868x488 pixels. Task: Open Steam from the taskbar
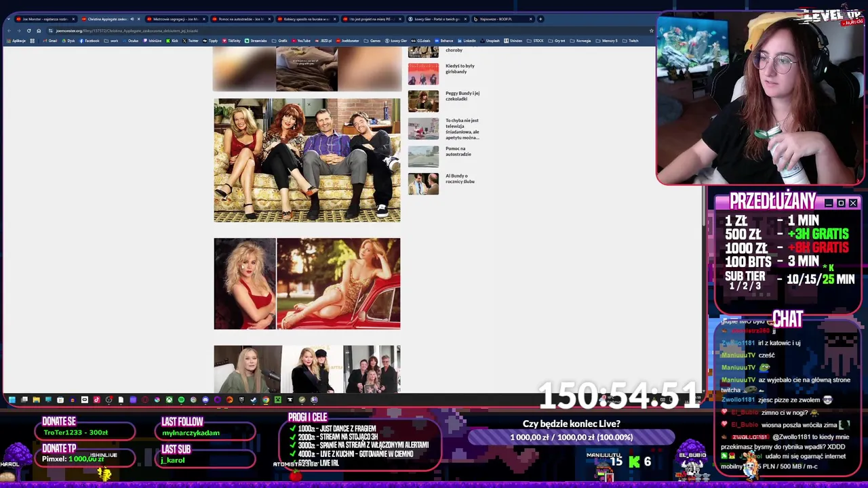[253, 400]
